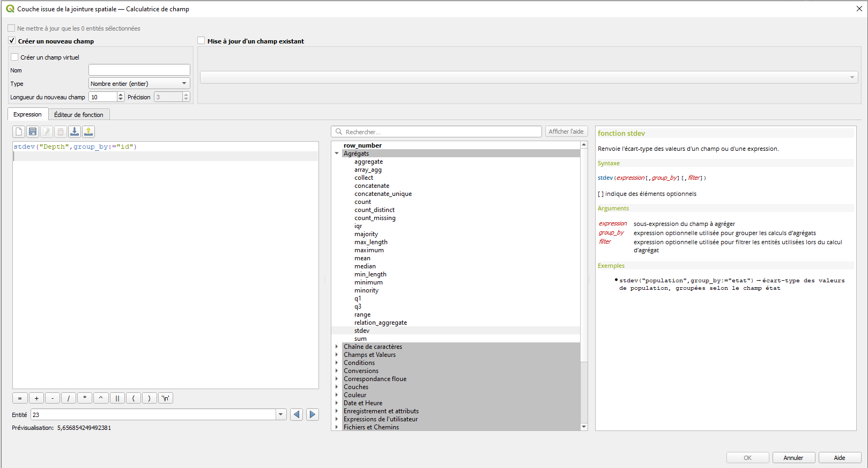Screen dimensions: 868x468
Task: Click the 'Afficher l'aide' button
Action: (566, 131)
